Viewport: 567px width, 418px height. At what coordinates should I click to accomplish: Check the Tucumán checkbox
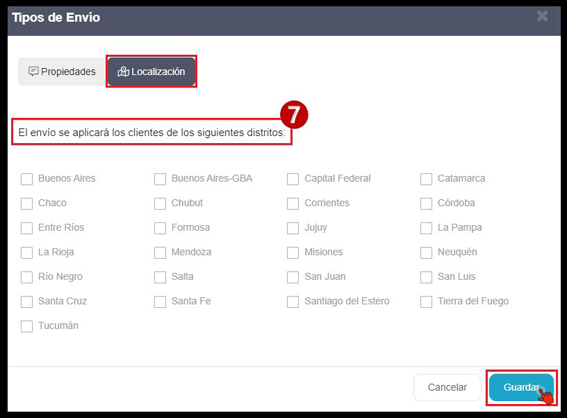[x=27, y=326]
